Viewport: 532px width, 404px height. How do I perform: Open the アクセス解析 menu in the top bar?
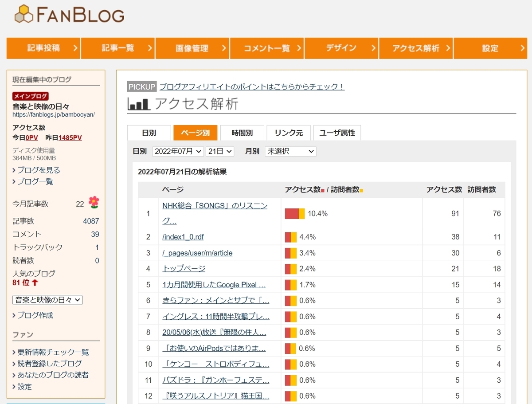pos(416,48)
